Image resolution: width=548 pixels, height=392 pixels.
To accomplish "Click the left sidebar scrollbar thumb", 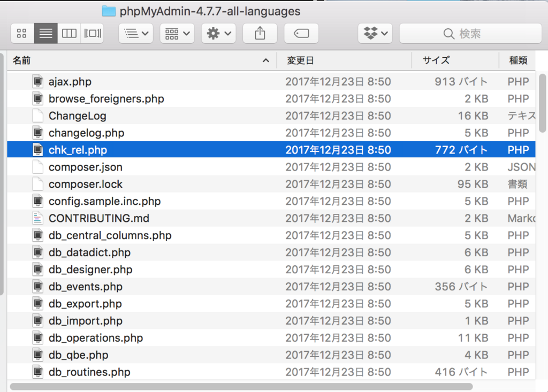I will click(2, 174).
